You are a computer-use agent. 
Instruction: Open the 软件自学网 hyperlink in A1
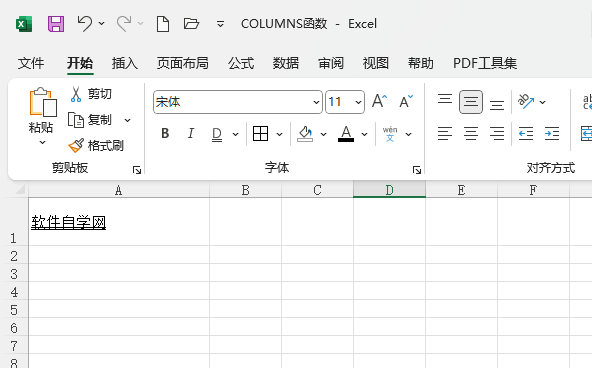click(x=68, y=222)
